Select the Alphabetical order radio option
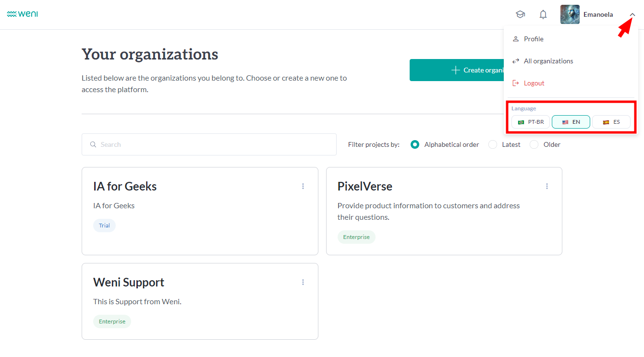Screen dimensions: 644x357 click(x=415, y=144)
